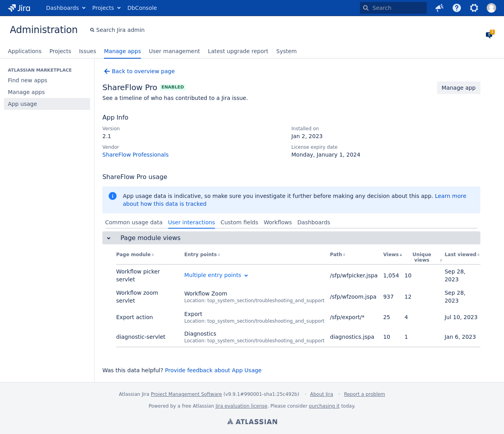Click the ENABLED status badge

(x=172, y=87)
